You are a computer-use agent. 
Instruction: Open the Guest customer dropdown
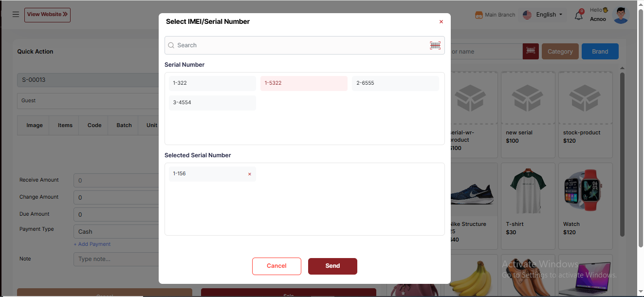[88, 101]
